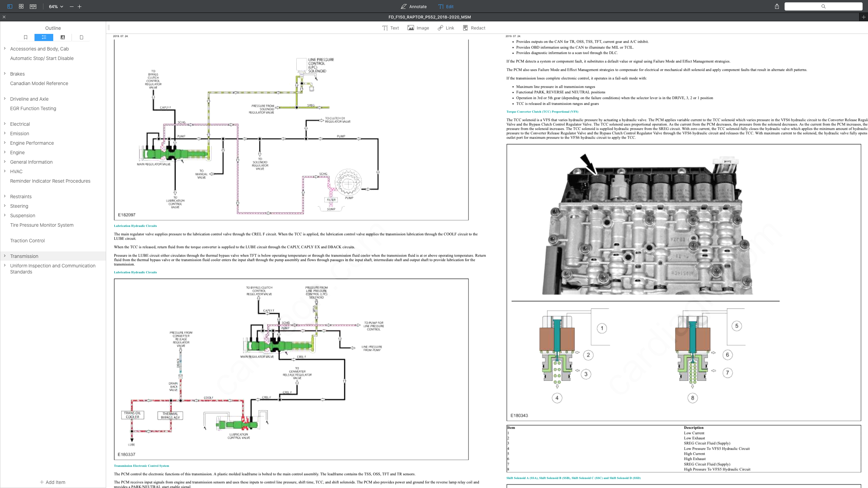Toggle the sidebar panel icon
The height and width of the screenshot is (488, 868).
point(9,6)
